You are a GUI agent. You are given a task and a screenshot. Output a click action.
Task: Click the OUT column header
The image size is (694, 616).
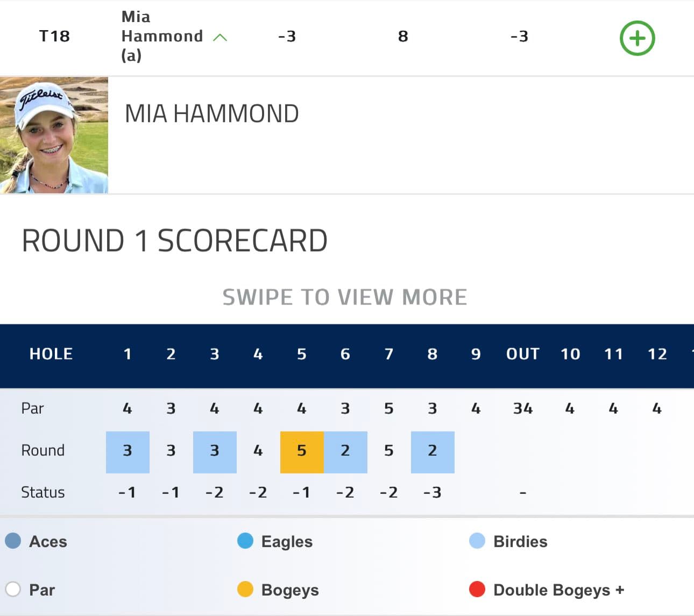pos(522,354)
